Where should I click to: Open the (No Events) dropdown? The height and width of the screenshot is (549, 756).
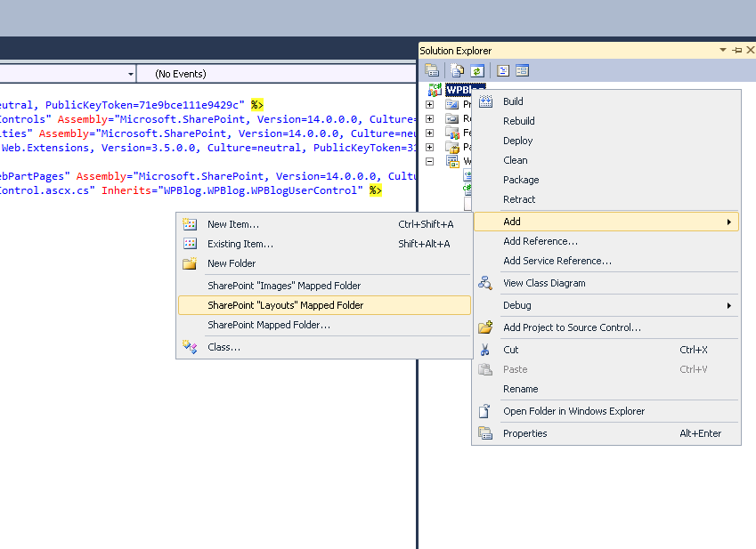point(276,74)
